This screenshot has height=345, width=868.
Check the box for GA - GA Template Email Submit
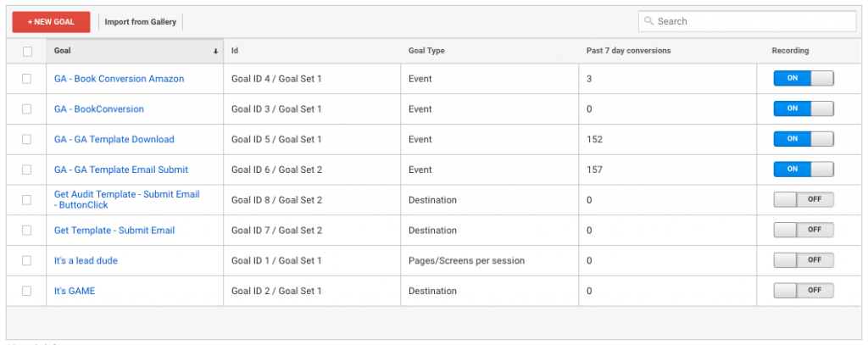(x=26, y=170)
